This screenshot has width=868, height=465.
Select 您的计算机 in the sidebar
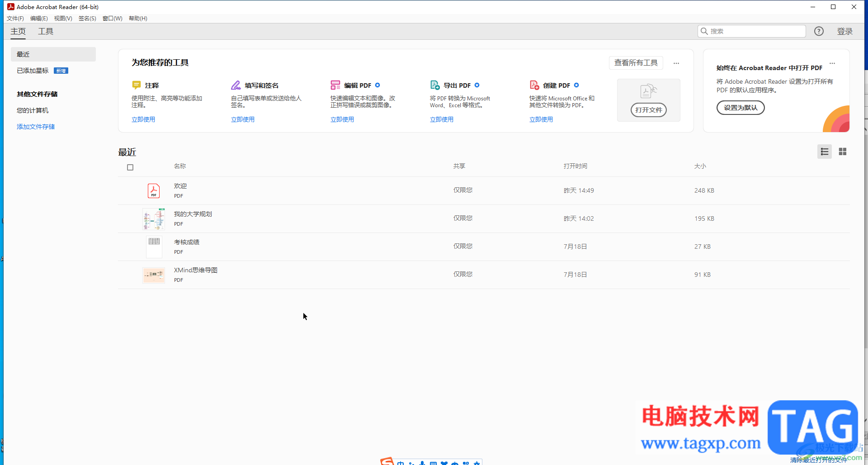pos(33,110)
